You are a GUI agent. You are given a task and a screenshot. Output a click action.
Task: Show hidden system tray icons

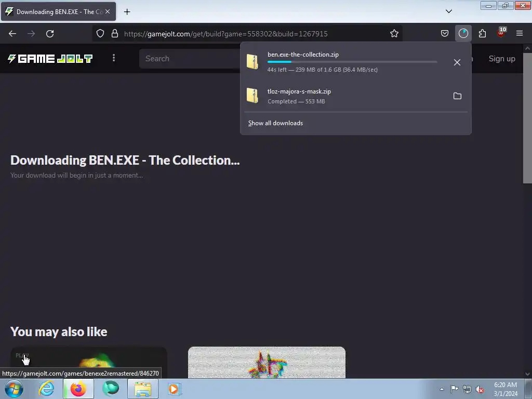coord(442,389)
